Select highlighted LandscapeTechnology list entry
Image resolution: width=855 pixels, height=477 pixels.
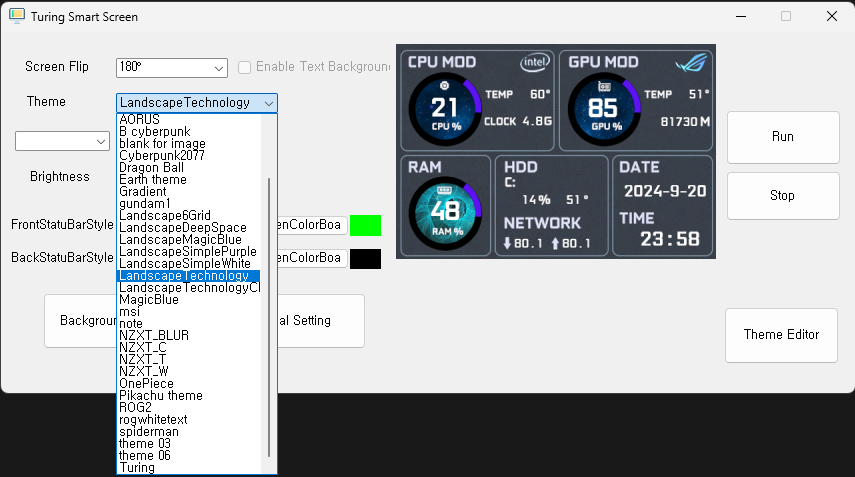click(x=189, y=275)
